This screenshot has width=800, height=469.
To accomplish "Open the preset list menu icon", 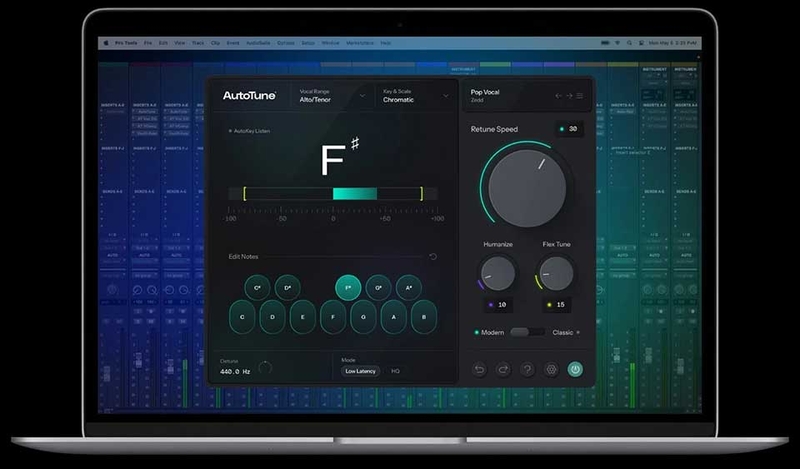I will tap(580, 96).
